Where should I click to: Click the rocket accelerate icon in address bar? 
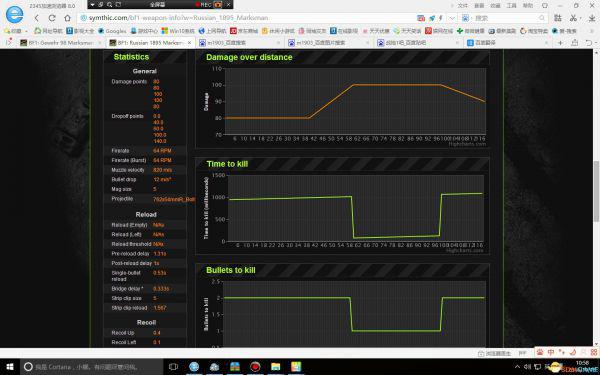click(x=432, y=18)
